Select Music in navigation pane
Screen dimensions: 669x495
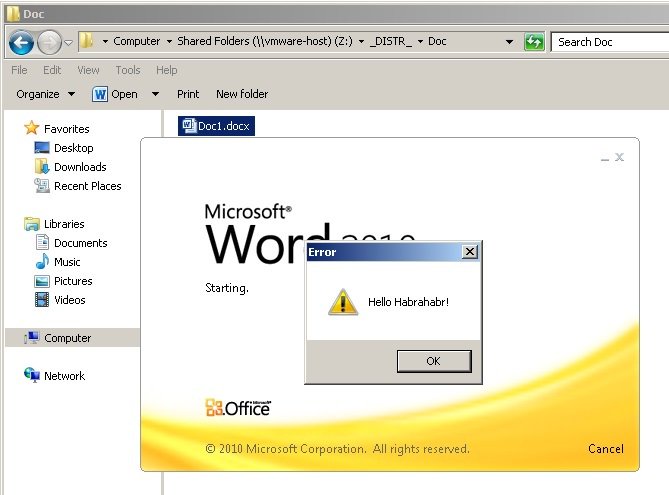point(67,262)
